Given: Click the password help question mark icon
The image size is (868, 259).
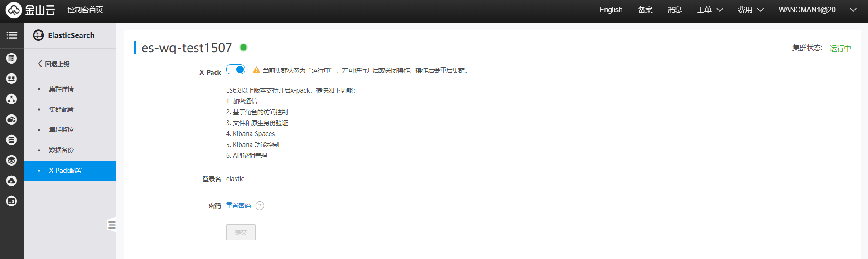Looking at the screenshot, I should coord(260,206).
